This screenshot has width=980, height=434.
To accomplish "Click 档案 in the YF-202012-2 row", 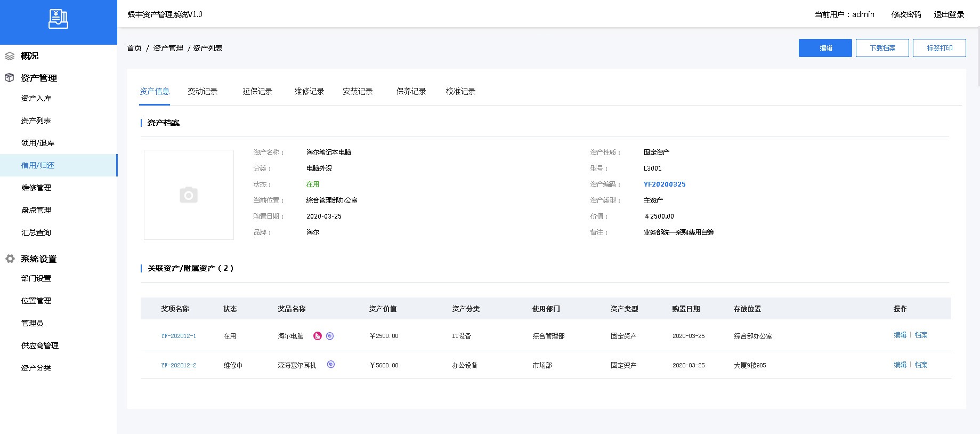I will (x=921, y=365).
